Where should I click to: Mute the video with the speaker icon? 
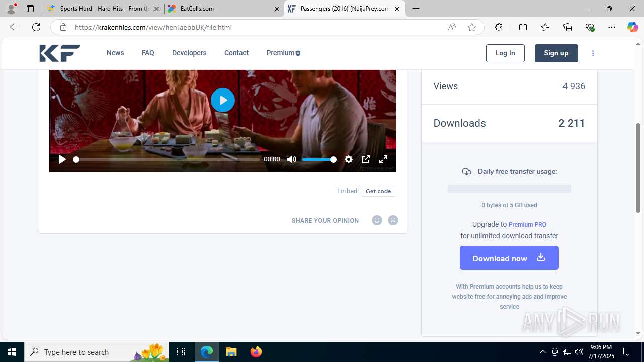pyautogui.click(x=292, y=159)
